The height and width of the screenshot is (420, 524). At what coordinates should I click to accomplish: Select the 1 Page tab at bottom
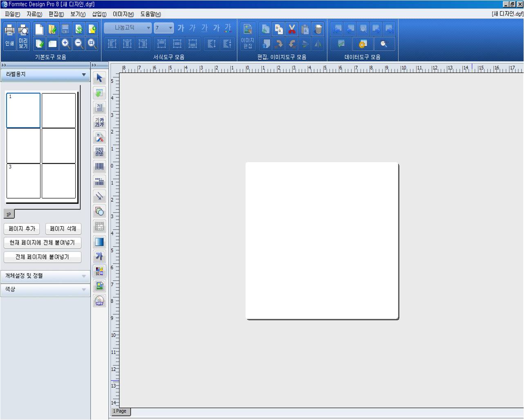point(120,411)
